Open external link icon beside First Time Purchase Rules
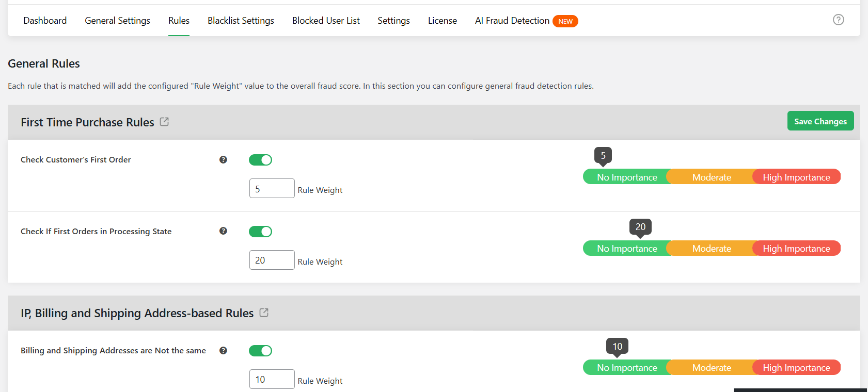868x392 pixels. 164,122
